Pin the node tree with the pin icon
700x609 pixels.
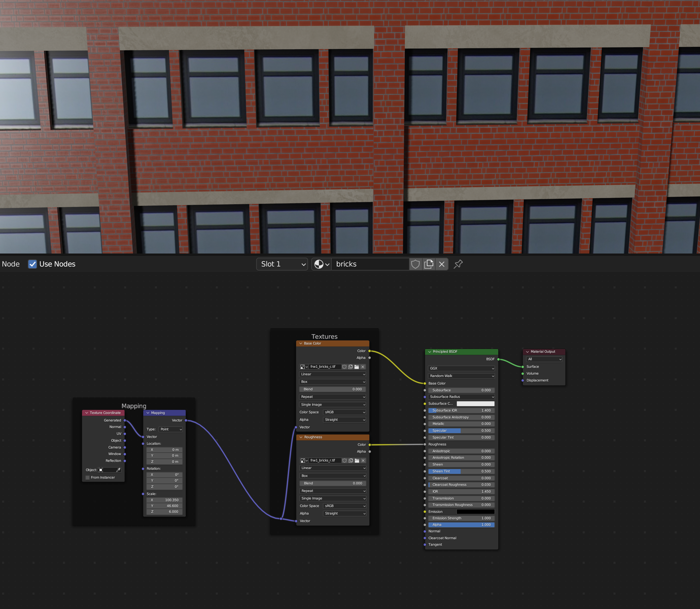[458, 264]
